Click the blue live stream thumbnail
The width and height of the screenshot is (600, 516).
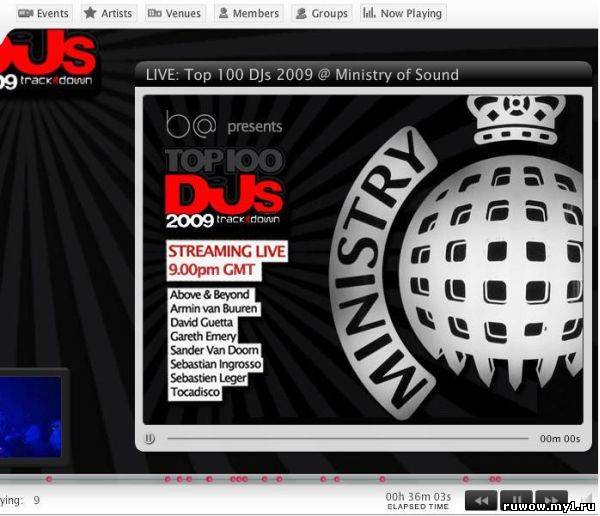(31, 417)
